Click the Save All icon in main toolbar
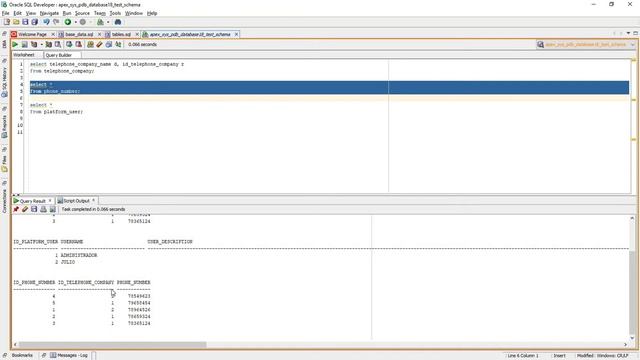640x360 pixels. (x=35, y=22)
